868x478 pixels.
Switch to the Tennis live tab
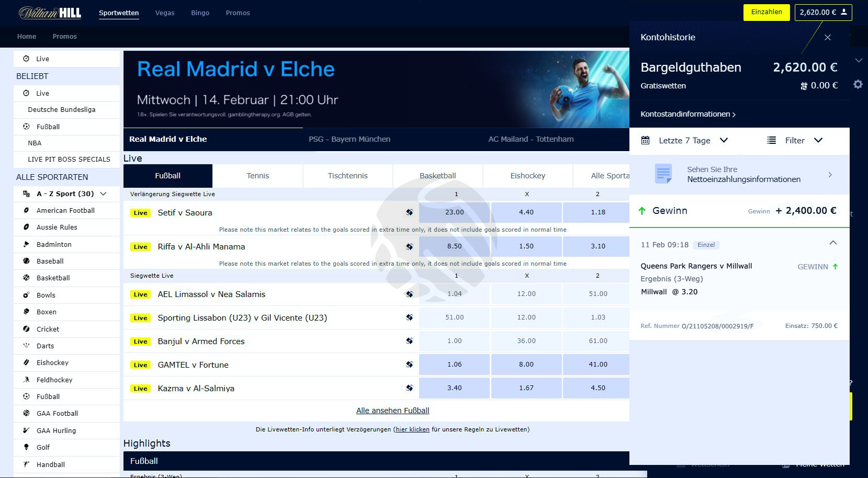(258, 176)
